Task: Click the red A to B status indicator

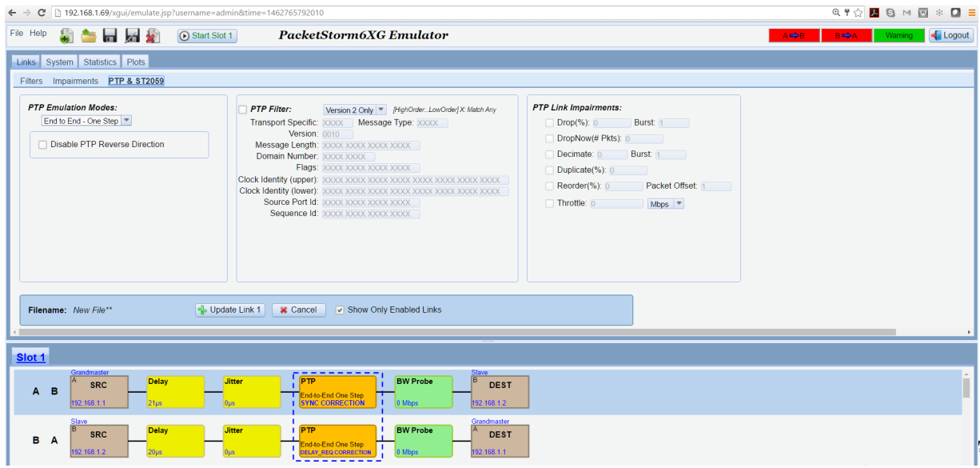Action: [x=794, y=36]
